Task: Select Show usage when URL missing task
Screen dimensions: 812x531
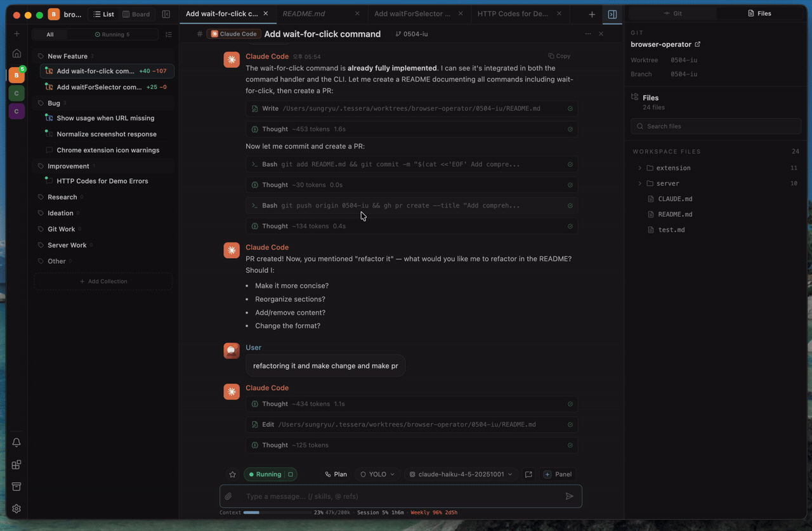Action: (105, 118)
